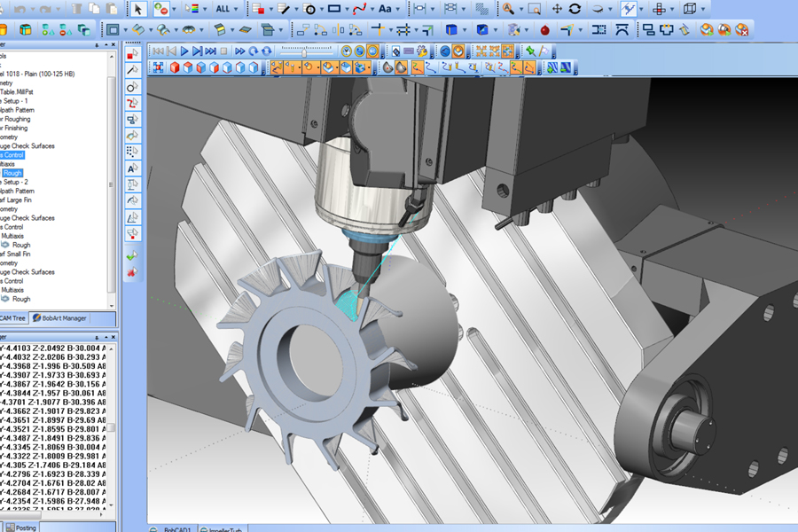The width and height of the screenshot is (798, 532).
Task: Click the fit-all view icon
Action: coord(159,67)
